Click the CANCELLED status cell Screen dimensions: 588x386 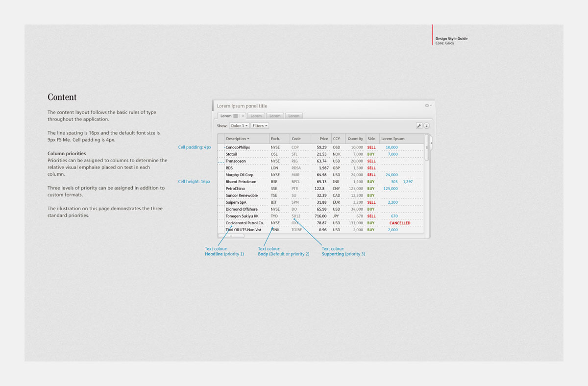tap(400, 223)
